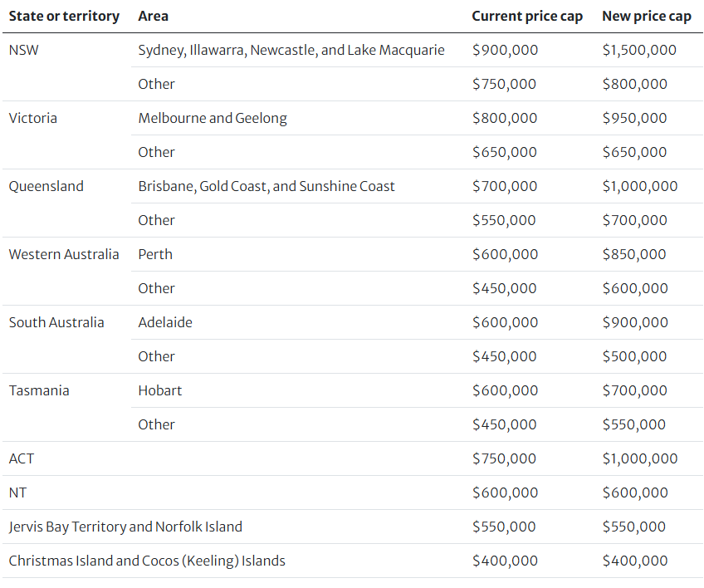The height and width of the screenshot is (588, 704).
Task: Select the Melbourne and Geelong area cell
Action: pyautogui.click(x=213, y=118)
